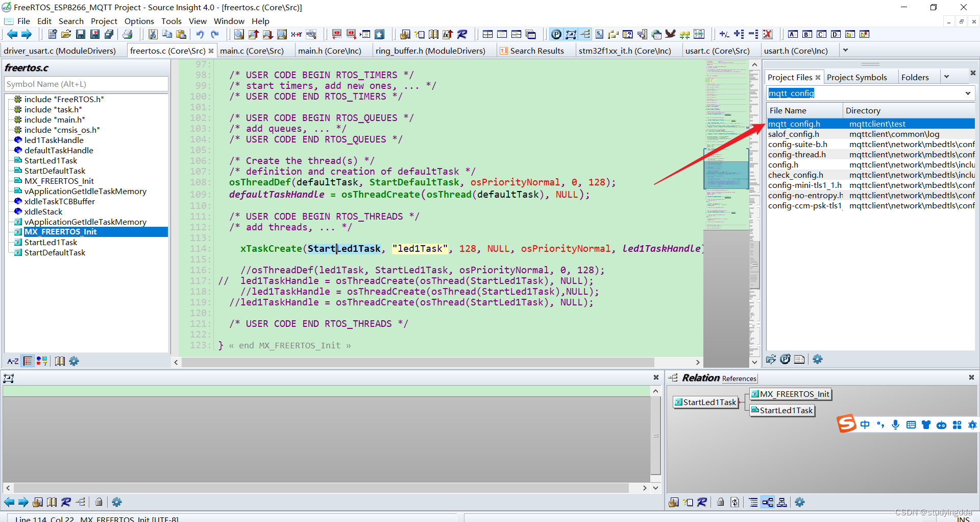Select xIdleStack in the symbol list
The height and width of the screenshot is (522, 980).
click(x=43, y=211)
